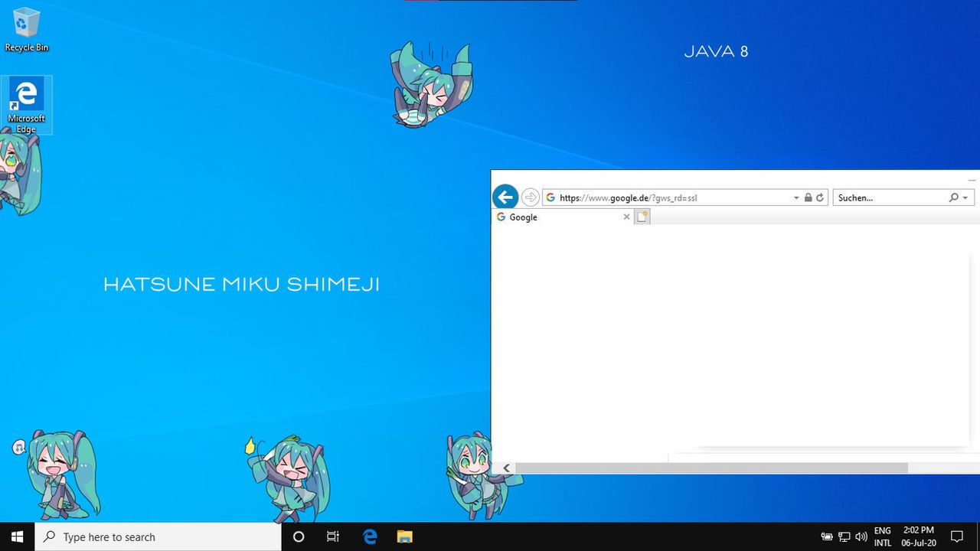Click the magnifier search icon in browser

[x=953, y=197]
